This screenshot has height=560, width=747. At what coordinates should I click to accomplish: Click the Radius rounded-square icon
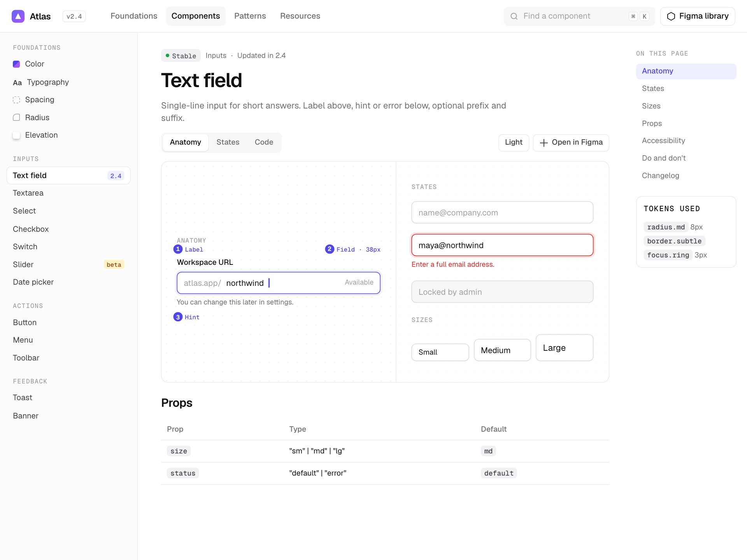click(x=16, y=117)
